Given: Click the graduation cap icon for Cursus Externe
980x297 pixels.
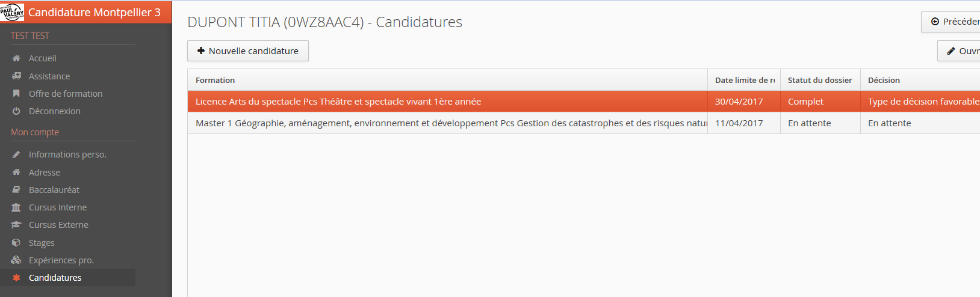Looking at the screenshot, I should pos(16,225).
